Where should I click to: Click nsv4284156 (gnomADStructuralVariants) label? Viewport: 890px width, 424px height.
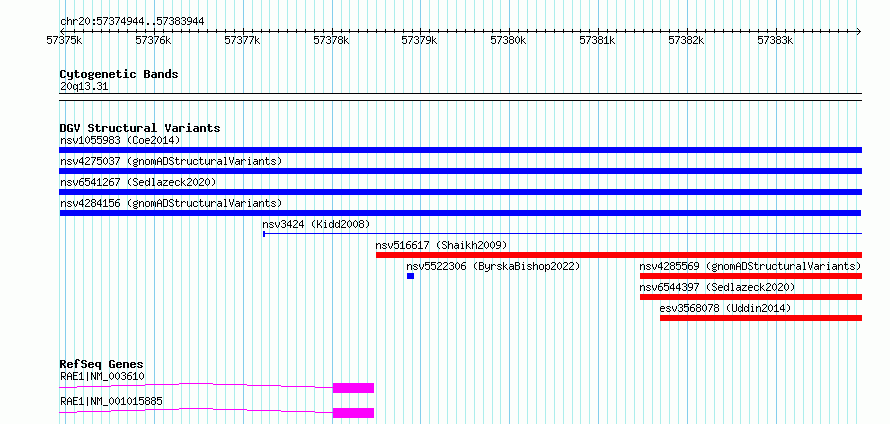pos(171,203)
